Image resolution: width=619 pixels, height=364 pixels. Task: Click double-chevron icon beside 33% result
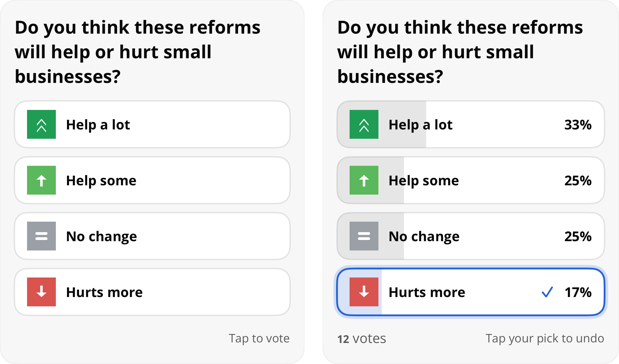pyautogui.click(x=364, y=124)
